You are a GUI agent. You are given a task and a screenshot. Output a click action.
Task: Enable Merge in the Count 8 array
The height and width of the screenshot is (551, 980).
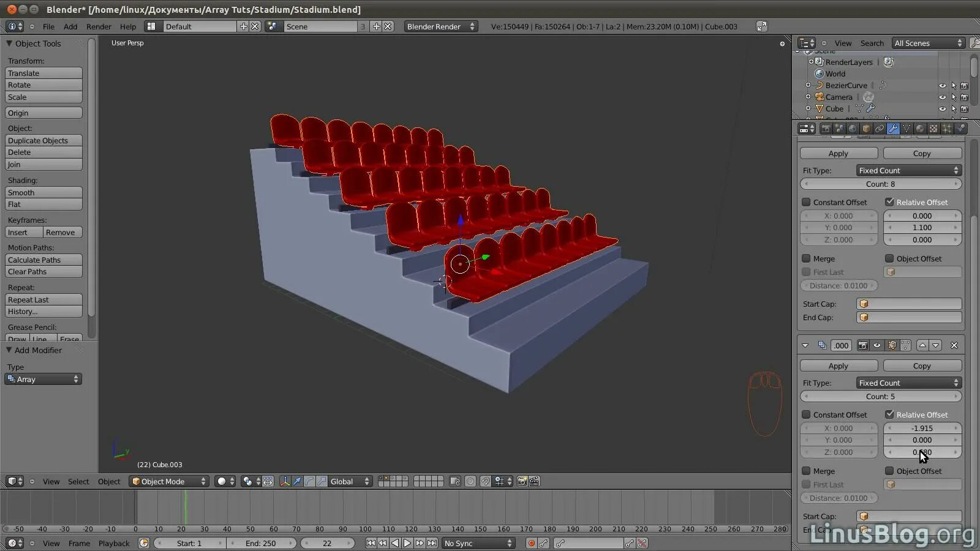(x=806, y=258)
